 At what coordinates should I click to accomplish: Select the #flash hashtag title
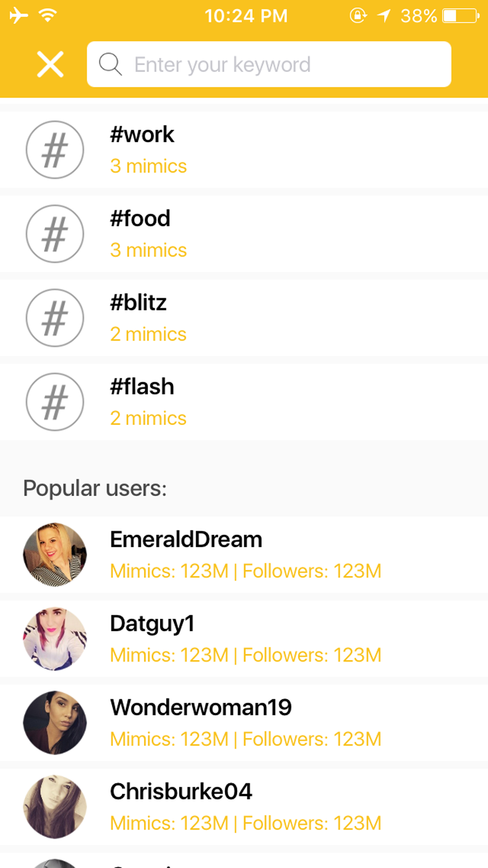[142, 387]
